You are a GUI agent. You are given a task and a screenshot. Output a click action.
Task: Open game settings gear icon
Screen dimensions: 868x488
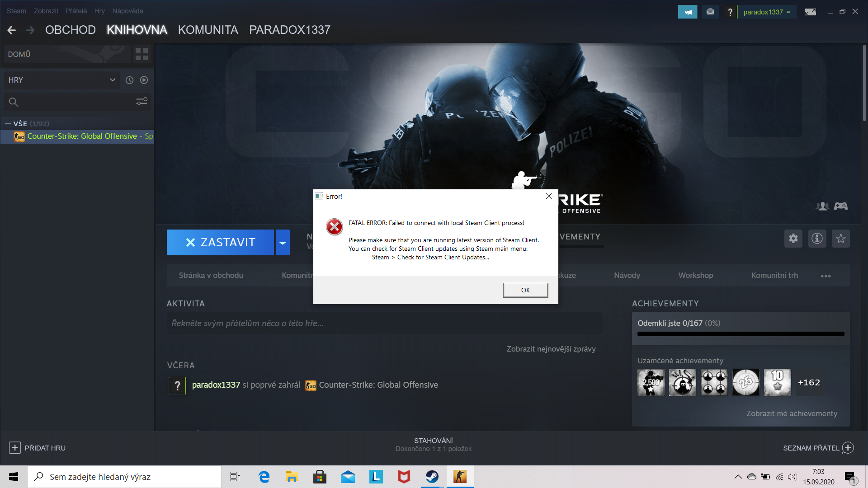[793, 239]
